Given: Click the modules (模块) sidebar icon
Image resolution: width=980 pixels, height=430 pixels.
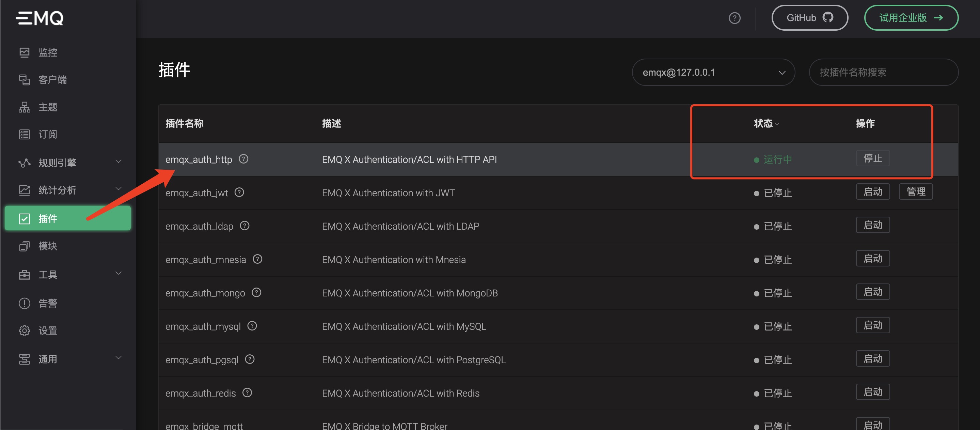Looking at the screenshot, I should click(25, 246).
